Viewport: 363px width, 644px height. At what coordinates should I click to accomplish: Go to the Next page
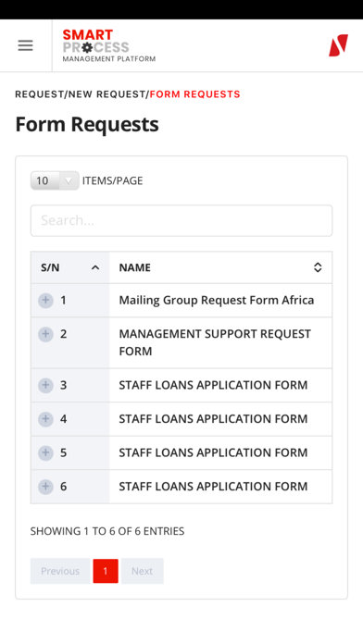[x=143, y=571]
